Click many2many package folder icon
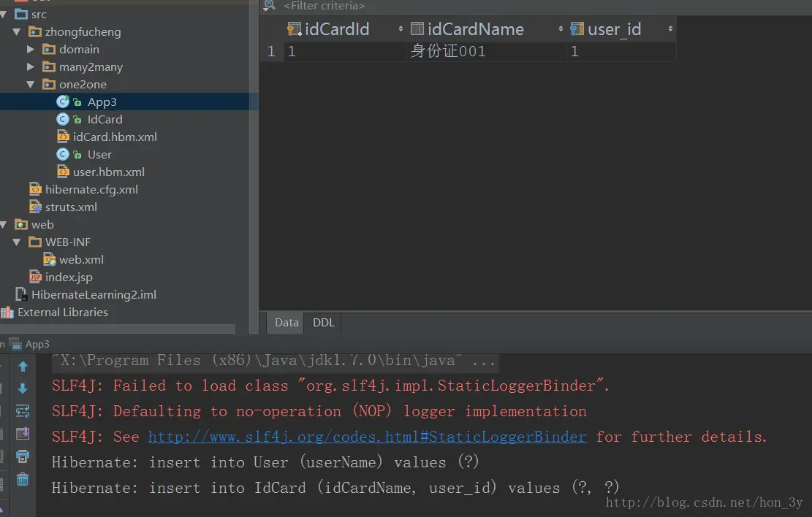This screenshot has height=517, width=812. (x=49, y=66)
